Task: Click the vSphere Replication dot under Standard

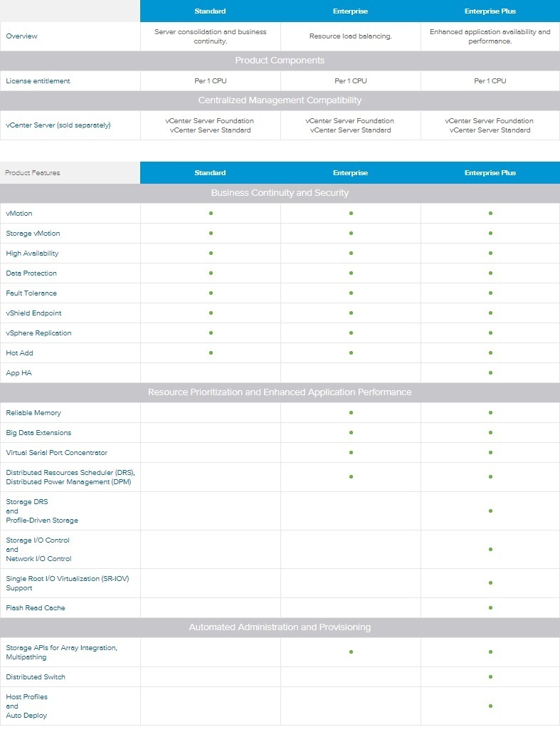Action: [211, 333]
